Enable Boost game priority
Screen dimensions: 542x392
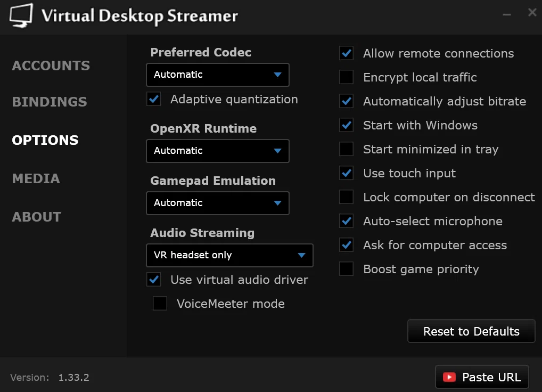coord(347,268)
